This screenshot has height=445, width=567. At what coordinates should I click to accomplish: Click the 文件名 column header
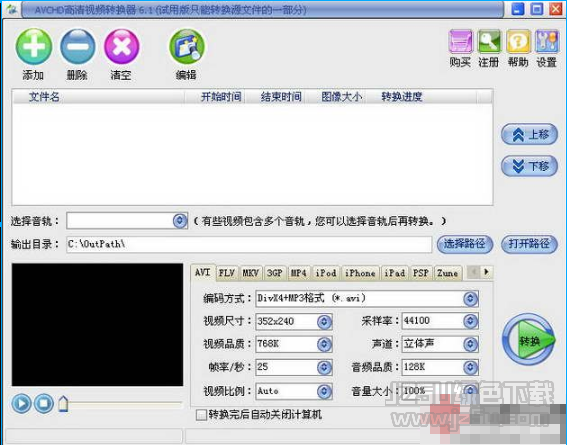tap(98, 97)
